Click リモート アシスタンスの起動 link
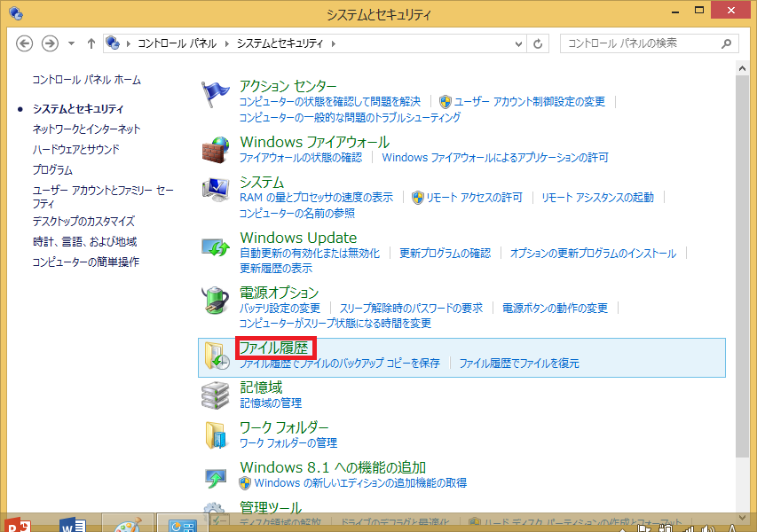 [597, 198]
